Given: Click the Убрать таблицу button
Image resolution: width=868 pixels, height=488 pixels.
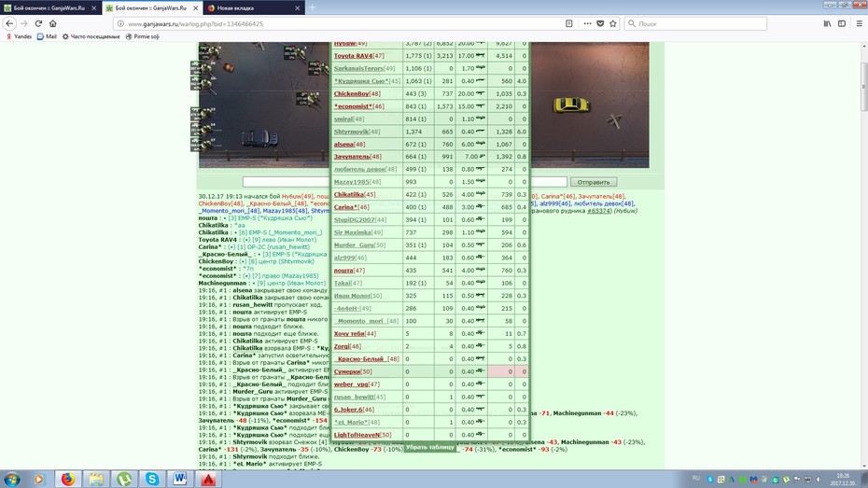Looking at the screenshot, I should 430,447.
